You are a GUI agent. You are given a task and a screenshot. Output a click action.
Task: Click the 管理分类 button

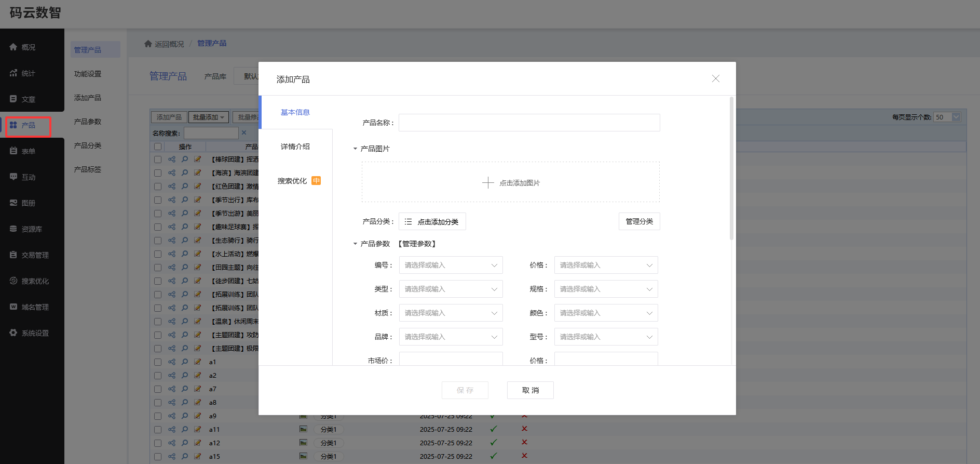(639, 221)
